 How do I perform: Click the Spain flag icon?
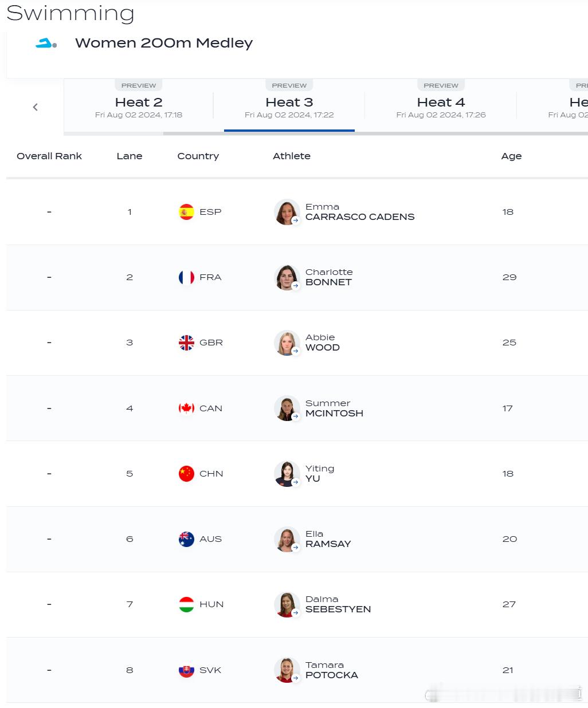(x=186, y=212)
